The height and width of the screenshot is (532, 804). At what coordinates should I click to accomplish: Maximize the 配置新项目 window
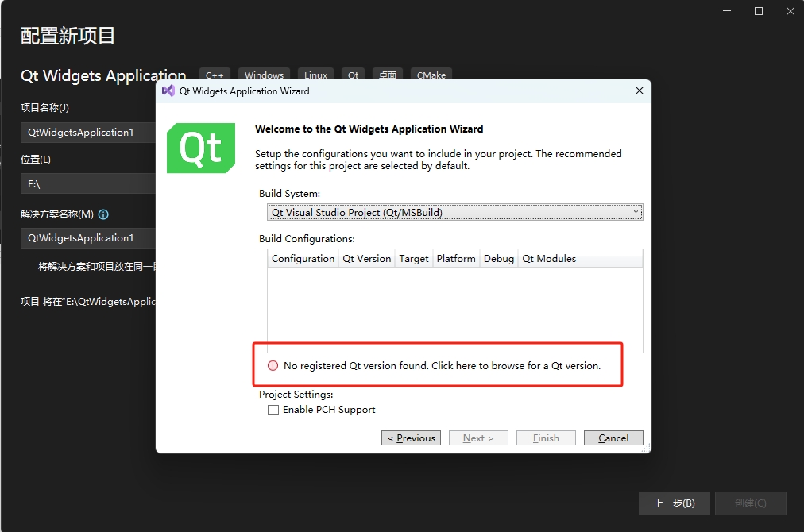tap(759, 11)
